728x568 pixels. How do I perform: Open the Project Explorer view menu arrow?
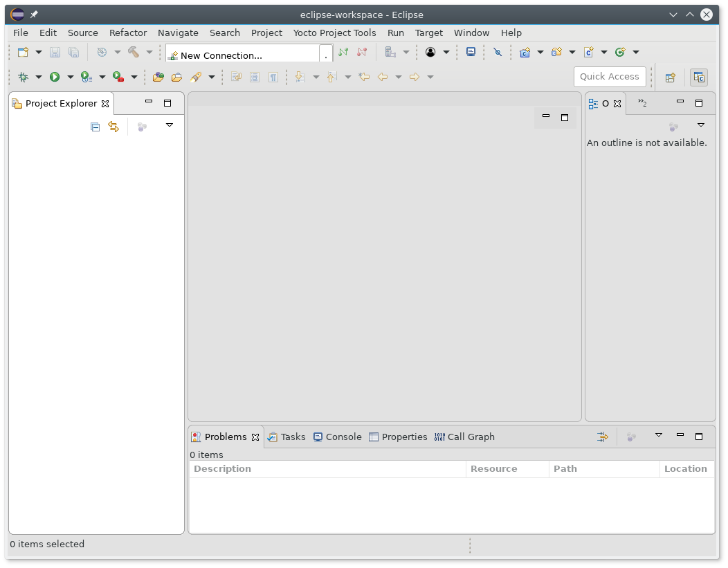click(x=170, y=125)
